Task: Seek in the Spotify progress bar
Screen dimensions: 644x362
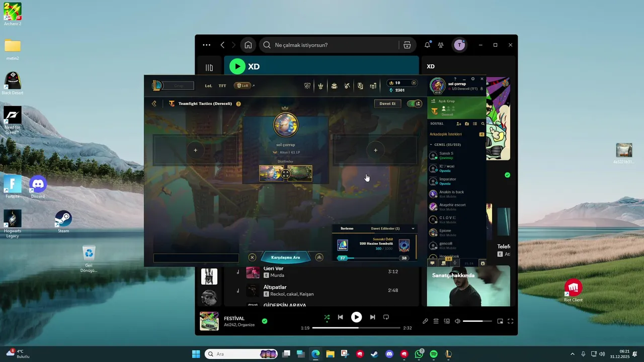Action: coord(356,328)
